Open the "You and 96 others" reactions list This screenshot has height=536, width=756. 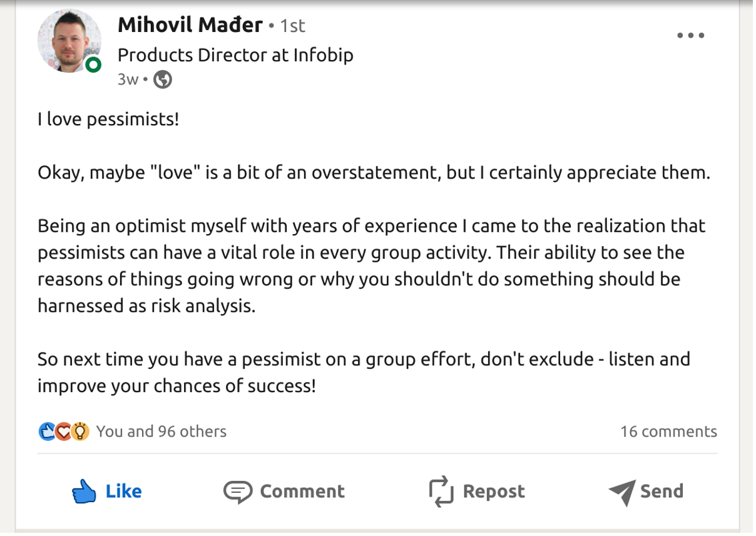161,431
